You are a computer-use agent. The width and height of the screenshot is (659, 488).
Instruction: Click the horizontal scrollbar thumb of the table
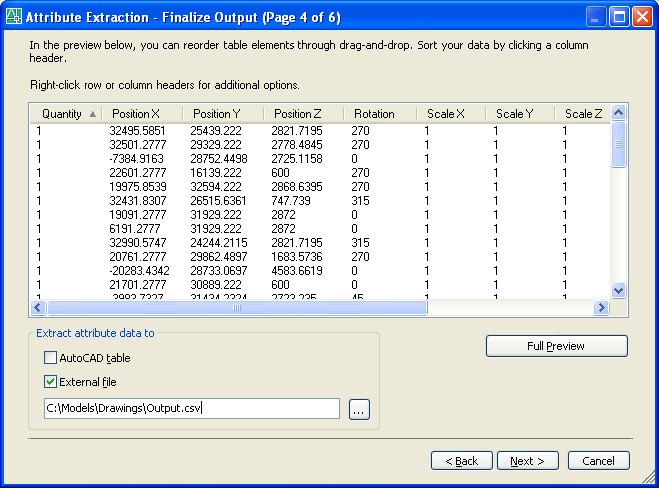[x=237, y=308]
